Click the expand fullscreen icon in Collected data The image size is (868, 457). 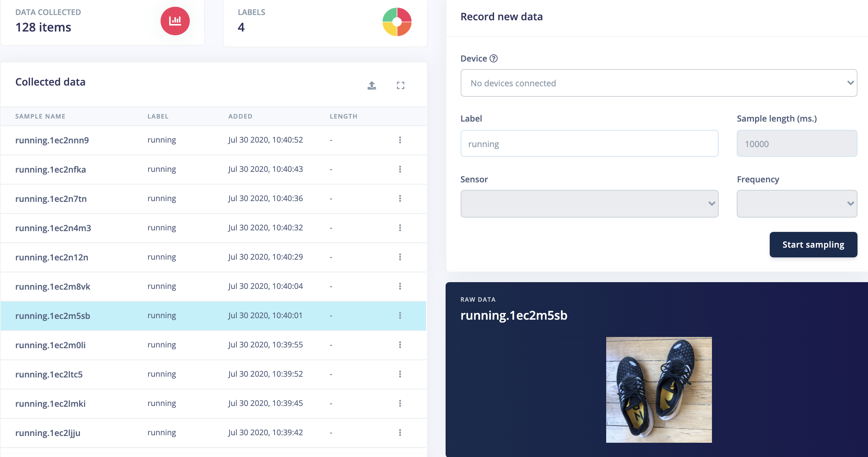(x=400, y=86)
